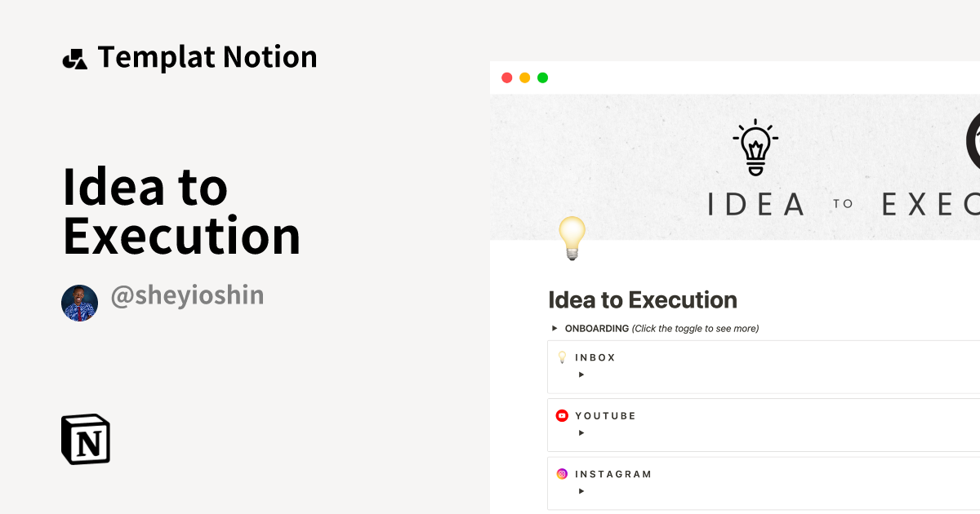Toggle open the INBOX section arrow
980x514 pixels.
pos(581,374)
